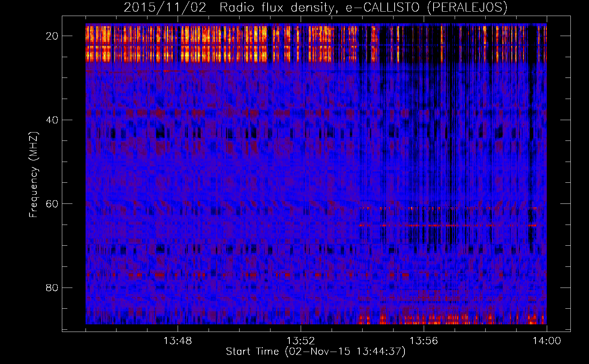Click the 13:48 time tick label
589x364 pixels.
[x=178, y=341]
